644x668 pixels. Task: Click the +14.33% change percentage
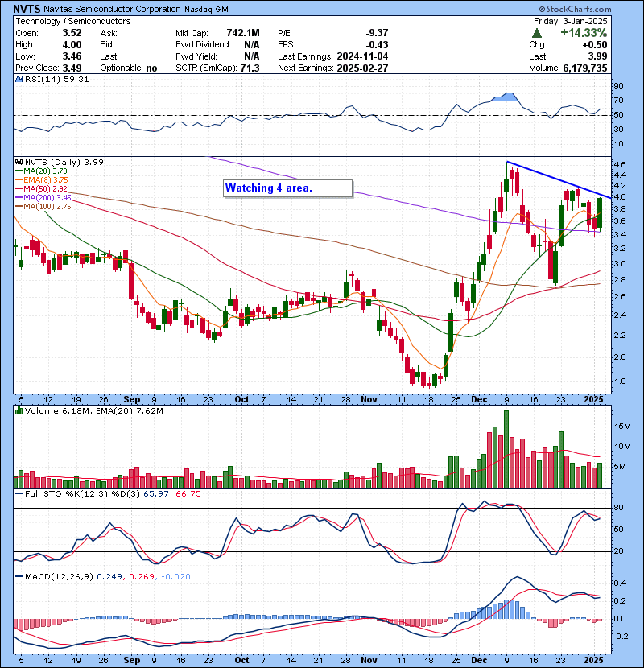(x=584, y=33)
